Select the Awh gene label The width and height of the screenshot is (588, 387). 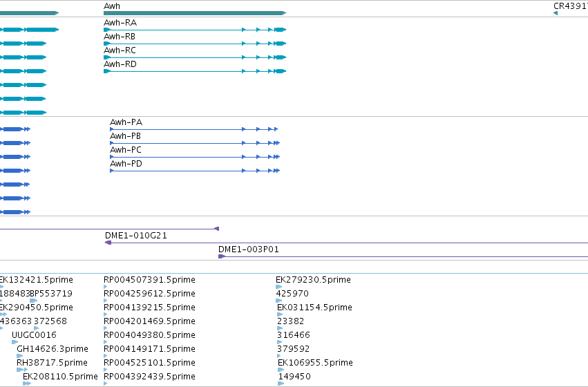(112, 6)
